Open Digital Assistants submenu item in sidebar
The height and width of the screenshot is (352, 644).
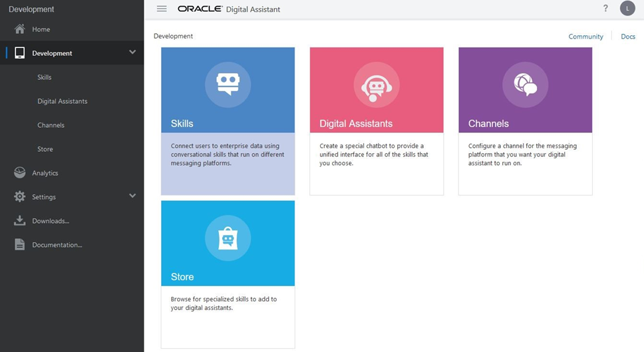tap(63, 101)
